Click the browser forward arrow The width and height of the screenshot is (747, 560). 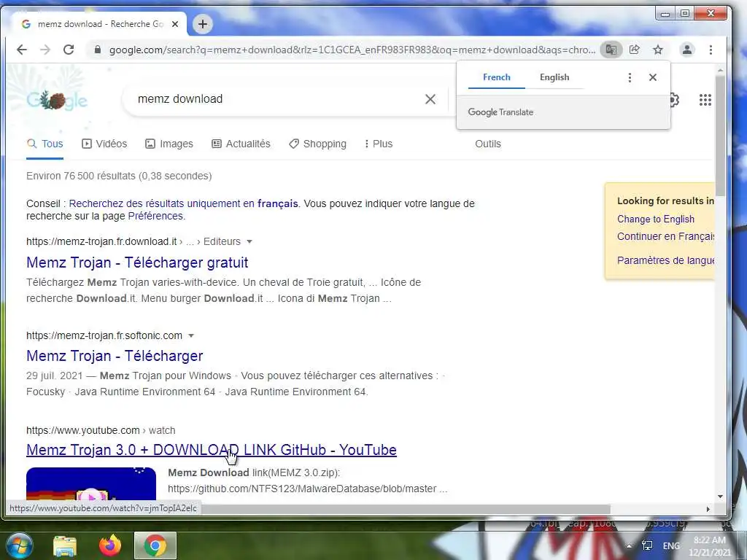(45, 50)
